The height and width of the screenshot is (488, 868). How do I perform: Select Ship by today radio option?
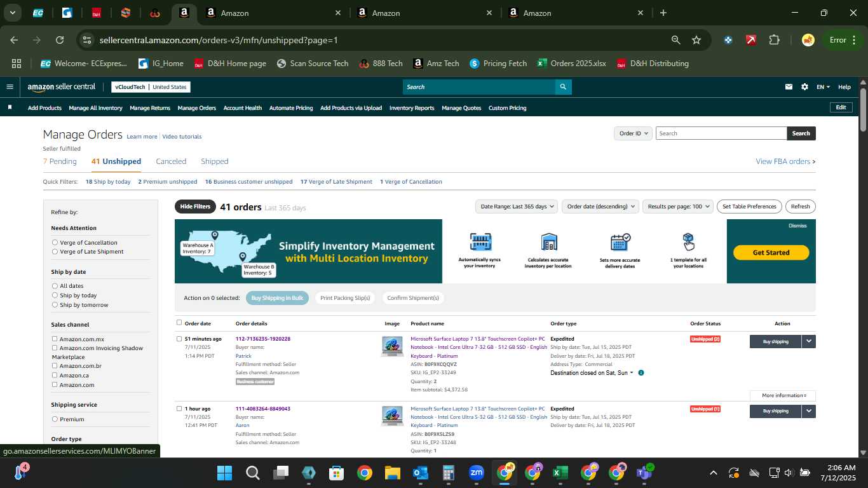coord(55,295)
